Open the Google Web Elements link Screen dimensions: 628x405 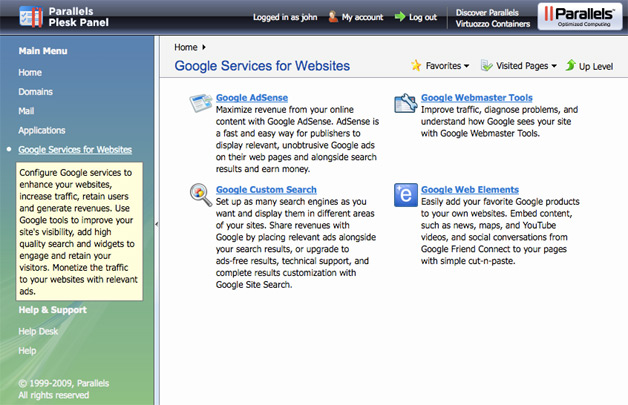tap(470, 189)
